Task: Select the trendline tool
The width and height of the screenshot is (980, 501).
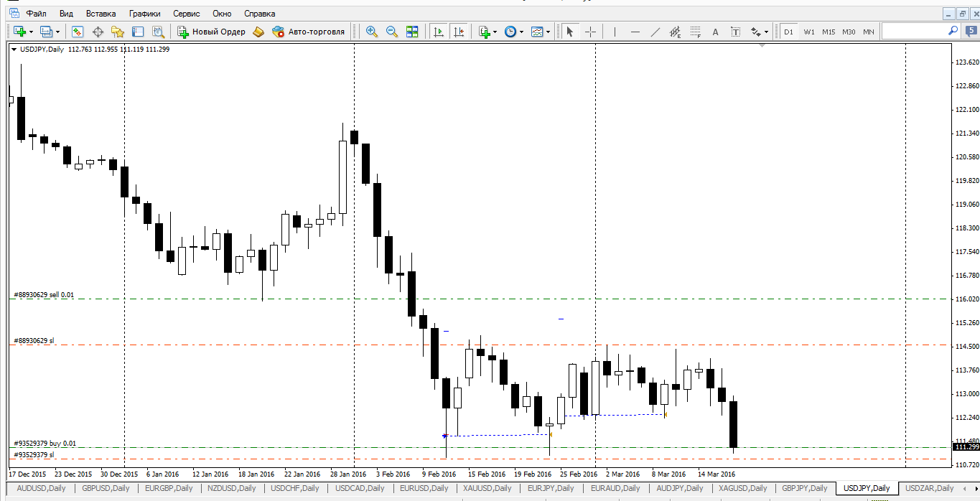Action: click(x=655, y=32)
